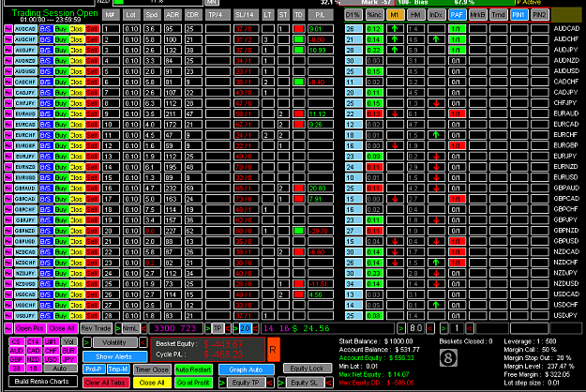The image size is (586, 392).
Task: Click the number 8 basket icon
Action: 448,358
